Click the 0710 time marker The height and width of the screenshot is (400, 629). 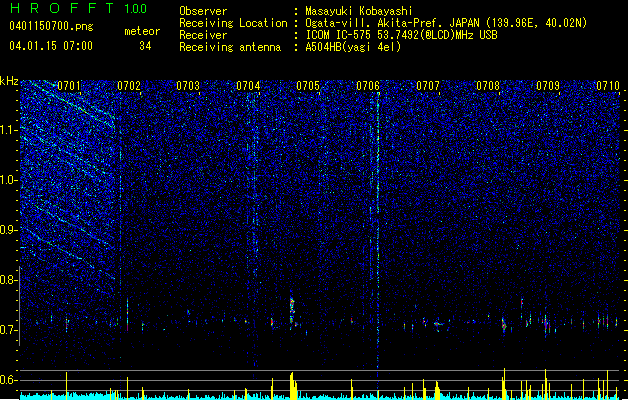pos(608,86)
